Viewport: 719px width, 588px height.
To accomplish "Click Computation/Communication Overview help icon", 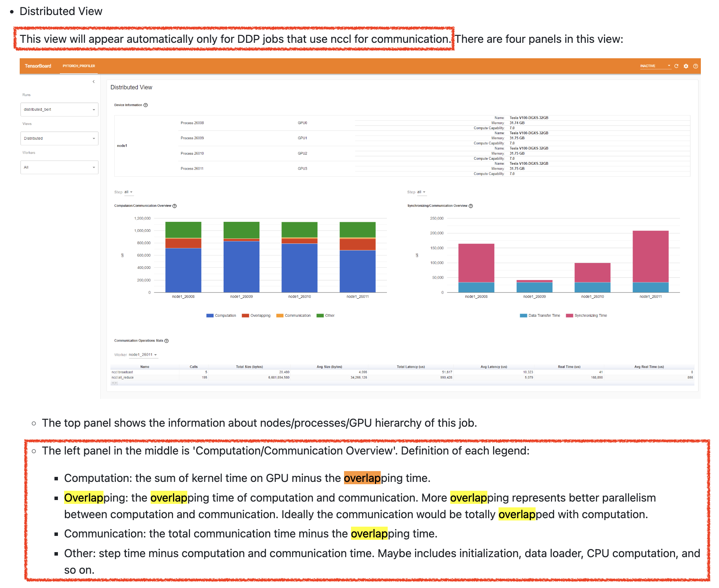I will pyautogui.click(x=175, y=206).
